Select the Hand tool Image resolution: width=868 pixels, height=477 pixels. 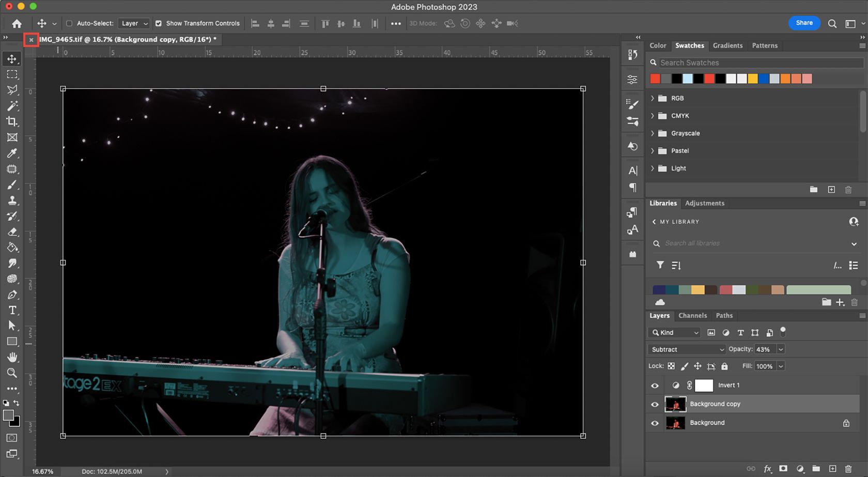[x=12, y=357]
